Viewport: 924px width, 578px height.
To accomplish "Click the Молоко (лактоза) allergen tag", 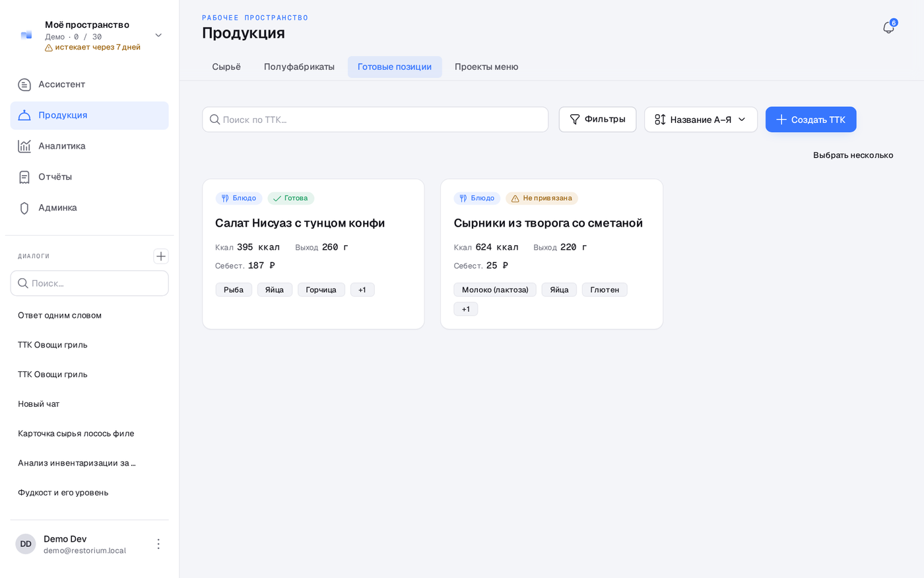I will [495, 290].
